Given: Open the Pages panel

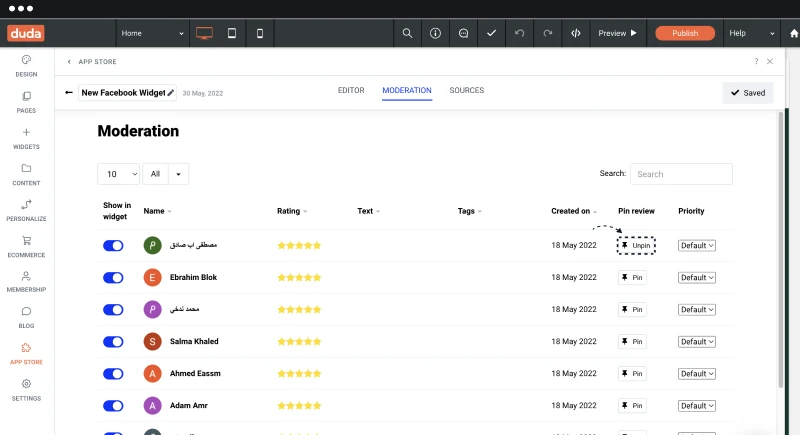Looking at the screenshot, I should (x=26, y=103).
